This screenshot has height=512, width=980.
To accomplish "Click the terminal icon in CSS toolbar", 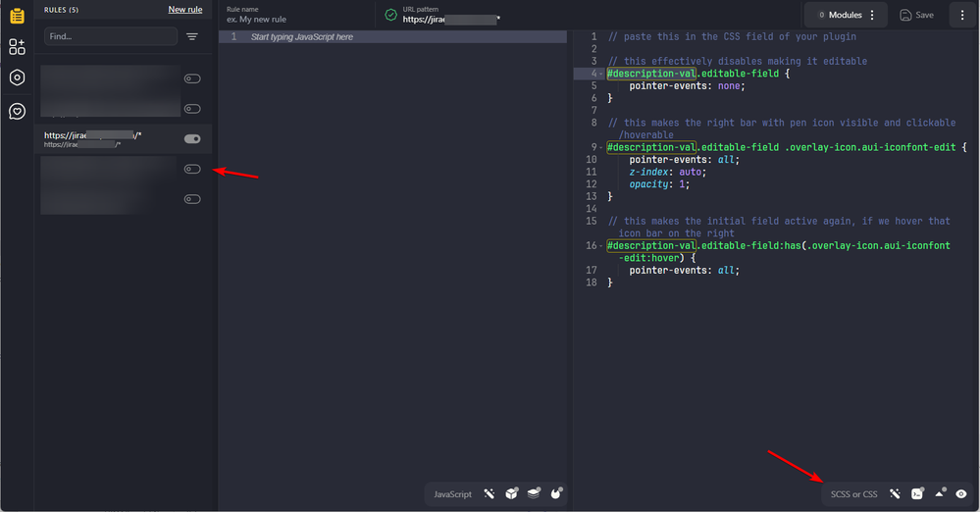I will click(x=917, y=493).
